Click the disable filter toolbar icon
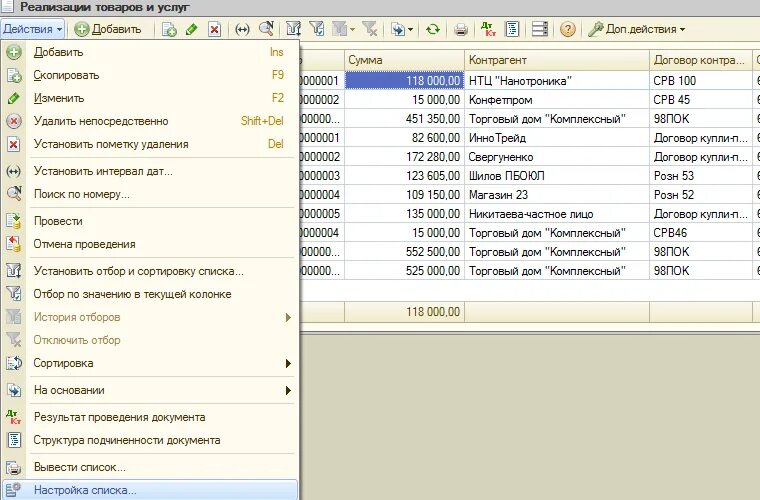The width and height of the screenshot is (760, 500). tap(369, 29)
